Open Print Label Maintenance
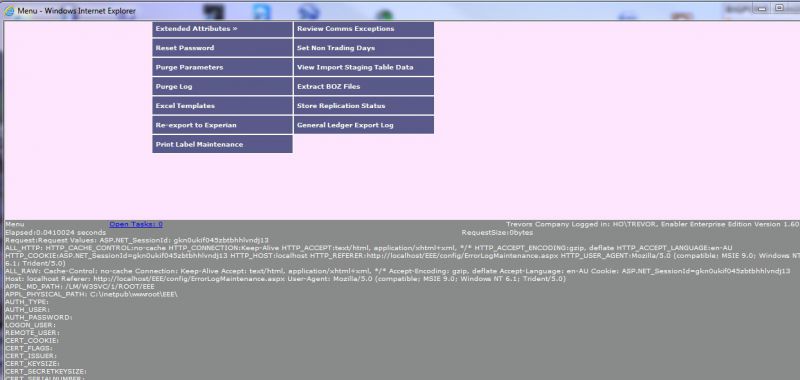This screenshot has width=800, height=380. pyautogui.click(x=222, y=144)
